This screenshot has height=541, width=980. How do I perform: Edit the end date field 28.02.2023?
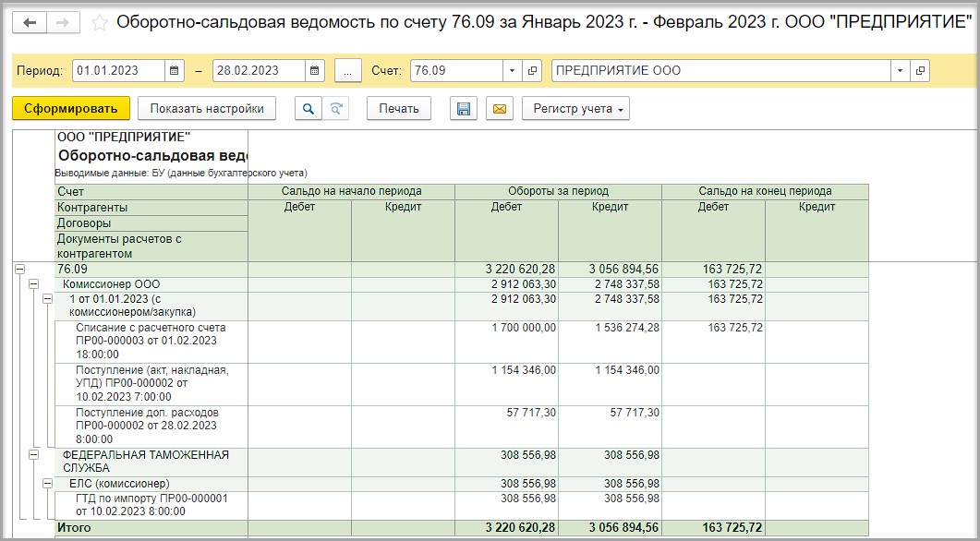pyautogui.click(x=260, y=70)
